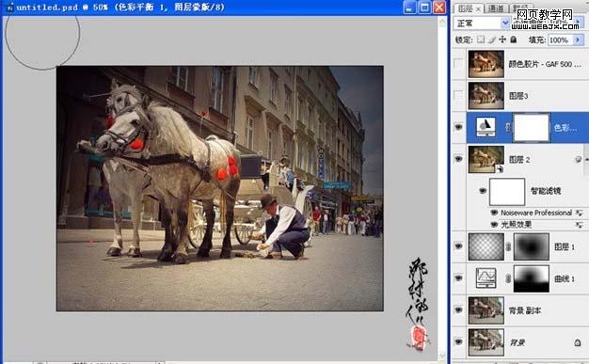Collapse smart filters on 图层 2

tap(578, 160)
